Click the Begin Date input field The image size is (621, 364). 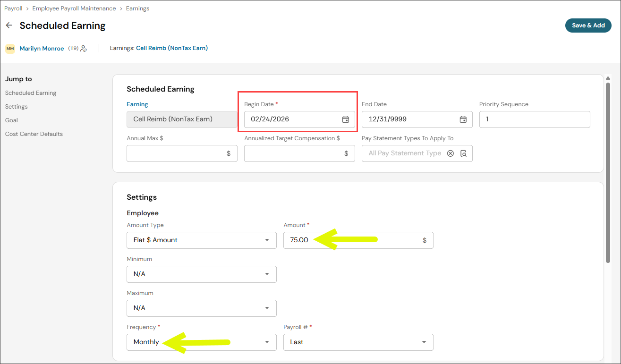pyautogui.click(x=299, y=119)
